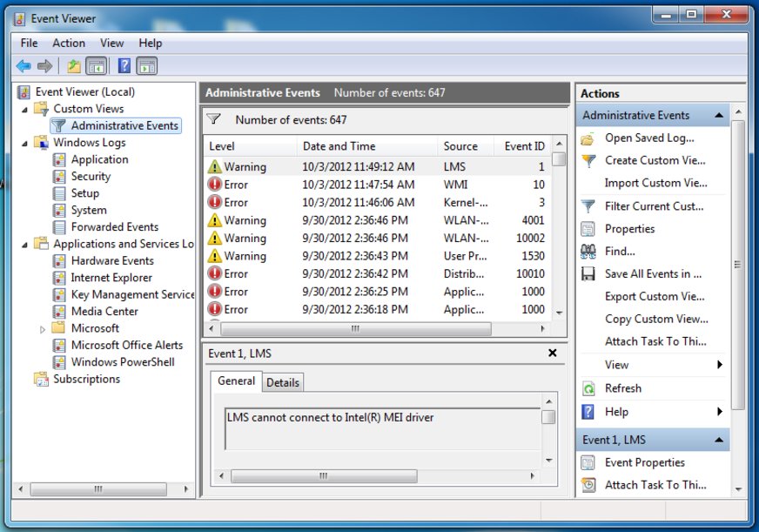Collapse the Administrative Events actions section
Image resolution: width=759 pixels, height=532 pixels.
[x=720, y=116]
